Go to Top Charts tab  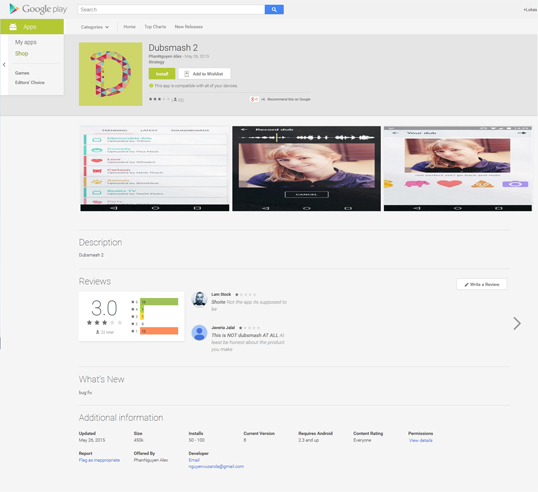(x=155, y=27)
